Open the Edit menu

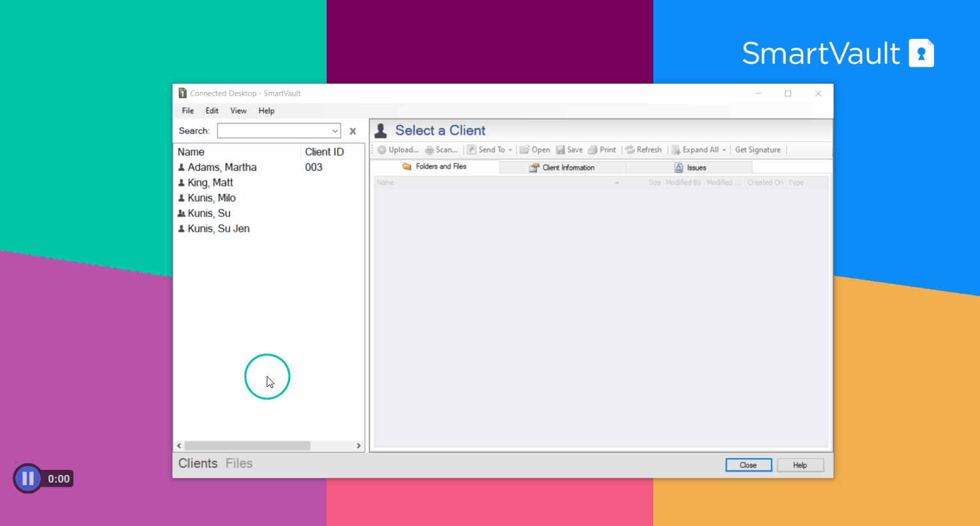click(x=212, y=111)
